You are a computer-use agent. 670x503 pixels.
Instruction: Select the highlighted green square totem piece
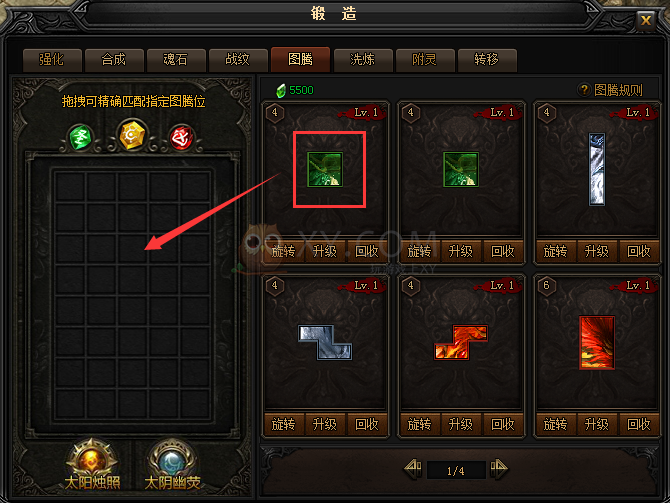tap(325, 169)
